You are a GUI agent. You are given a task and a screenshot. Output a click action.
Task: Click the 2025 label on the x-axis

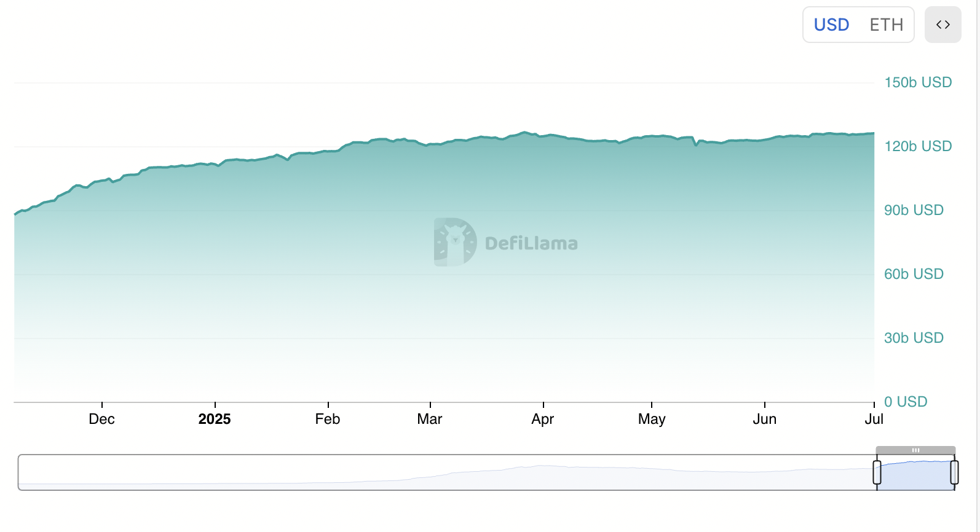click(215, 419)
